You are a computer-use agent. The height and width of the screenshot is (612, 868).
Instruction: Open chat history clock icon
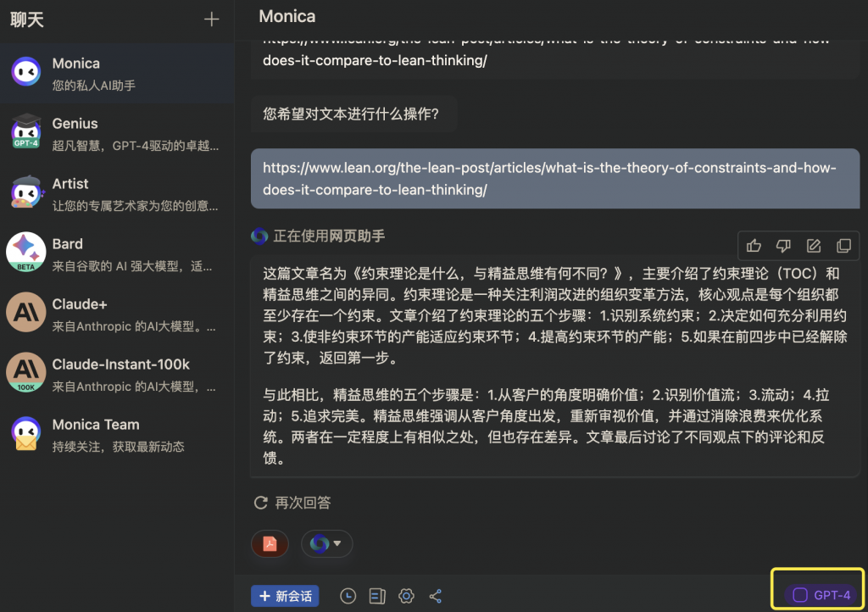348,596
